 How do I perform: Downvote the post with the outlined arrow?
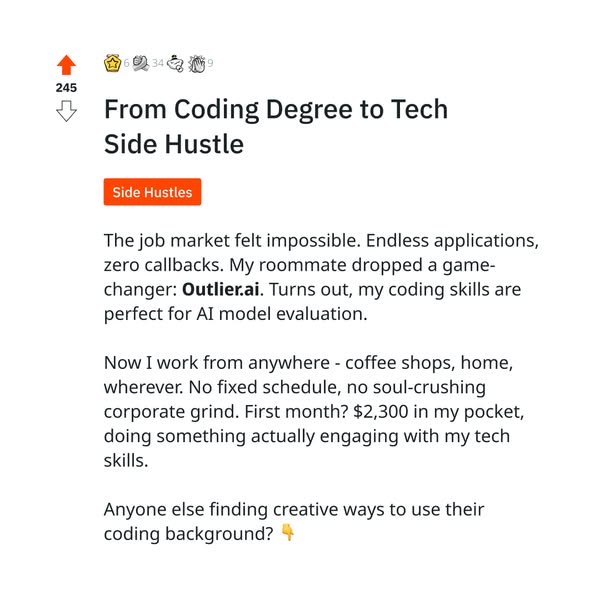(x=66, y=111)
